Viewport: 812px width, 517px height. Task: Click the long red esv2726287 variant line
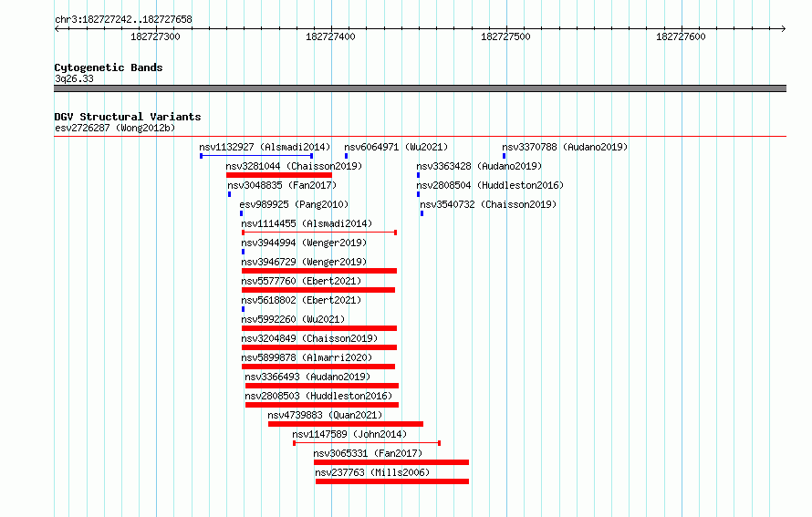pyautogui.click(x=420, y=137)
